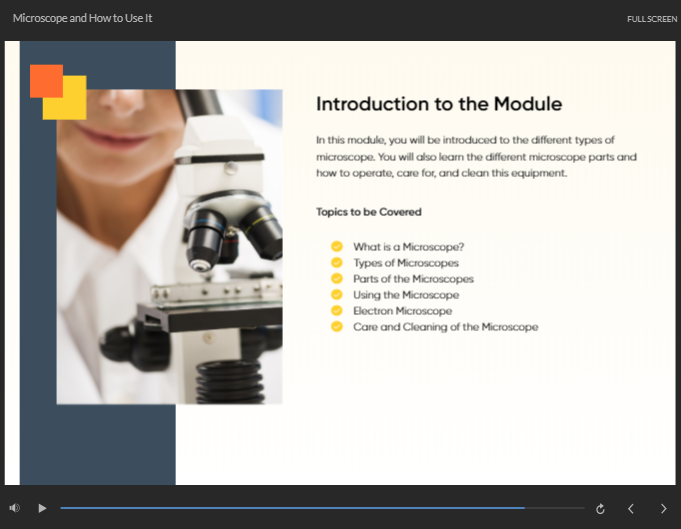
Task: Click the replay circular arrow icon
Action: tap(600, 509)
